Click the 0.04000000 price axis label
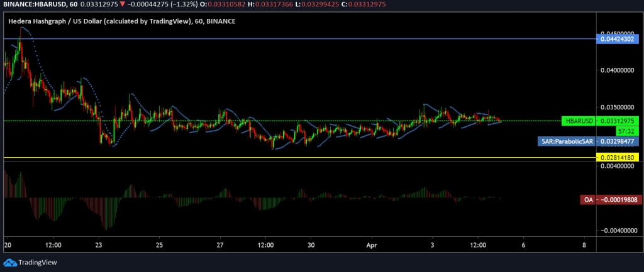The image size is (644, 272). pyautogui.click(x=618, y=70)
